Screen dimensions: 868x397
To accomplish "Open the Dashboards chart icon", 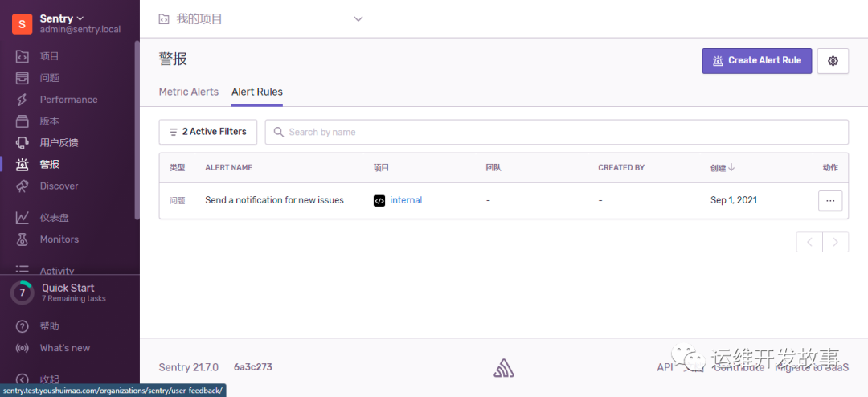I will 23,218.
